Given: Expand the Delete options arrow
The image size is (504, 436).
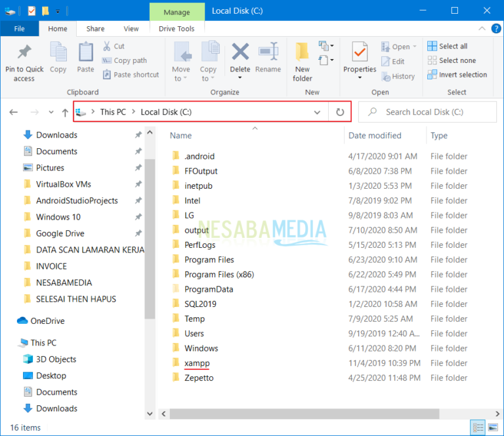Looking at the screenshot, I should click(x=240, y=78).
